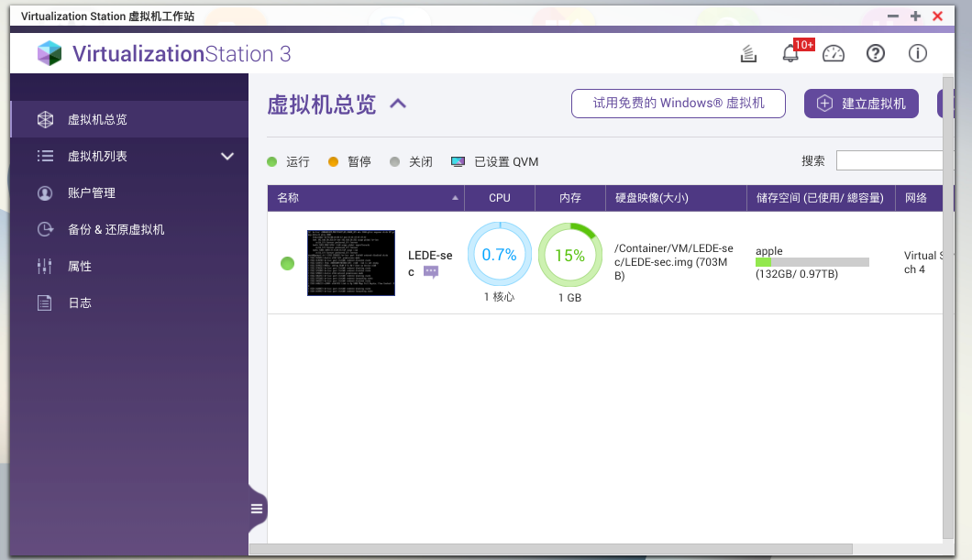The height and width of the screenshot is (560, 972).
Task: Open the notifications bell with 10+ badge
Action: (791, 53)
